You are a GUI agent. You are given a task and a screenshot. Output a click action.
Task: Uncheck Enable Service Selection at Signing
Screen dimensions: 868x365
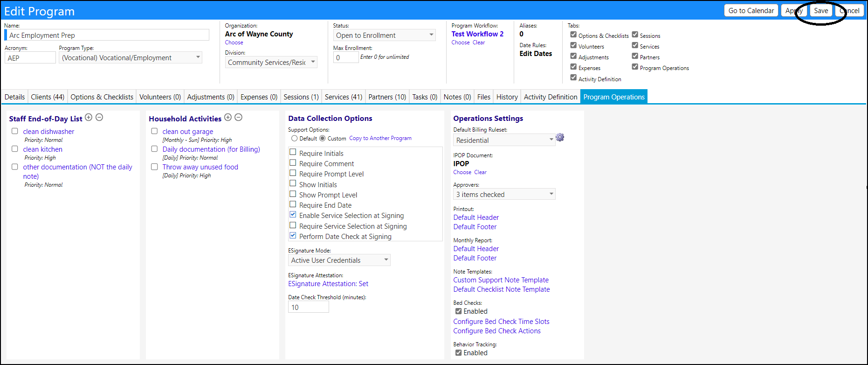(293, 215)
